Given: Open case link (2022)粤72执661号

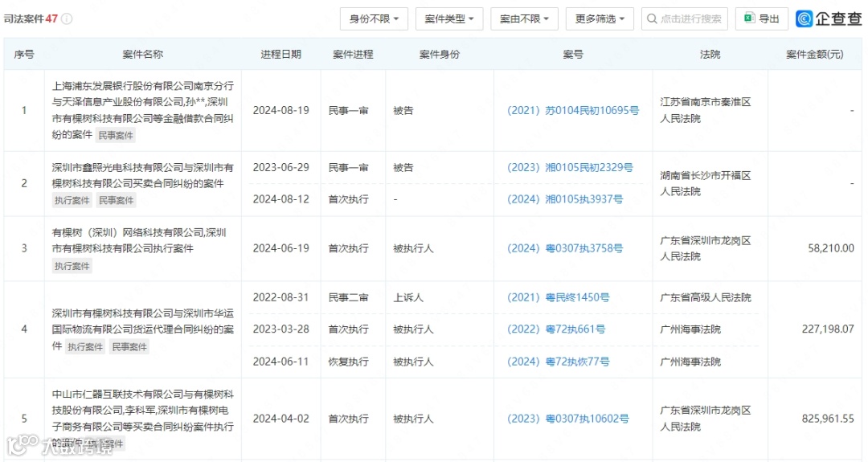Looking at the screenshot, I should click(x=556, y=329).
